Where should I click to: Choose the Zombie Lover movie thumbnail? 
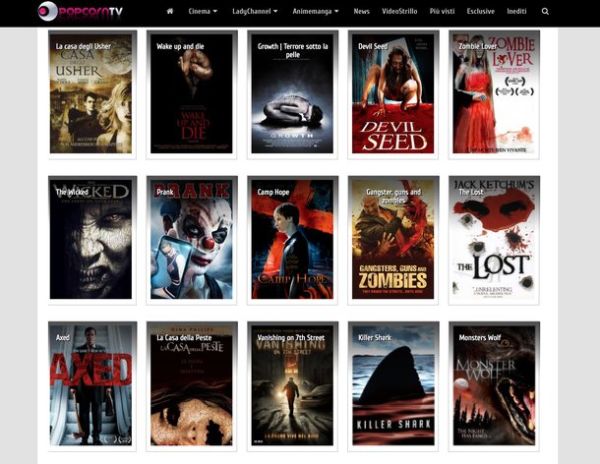pyautogui.click(x=494, y=94)
